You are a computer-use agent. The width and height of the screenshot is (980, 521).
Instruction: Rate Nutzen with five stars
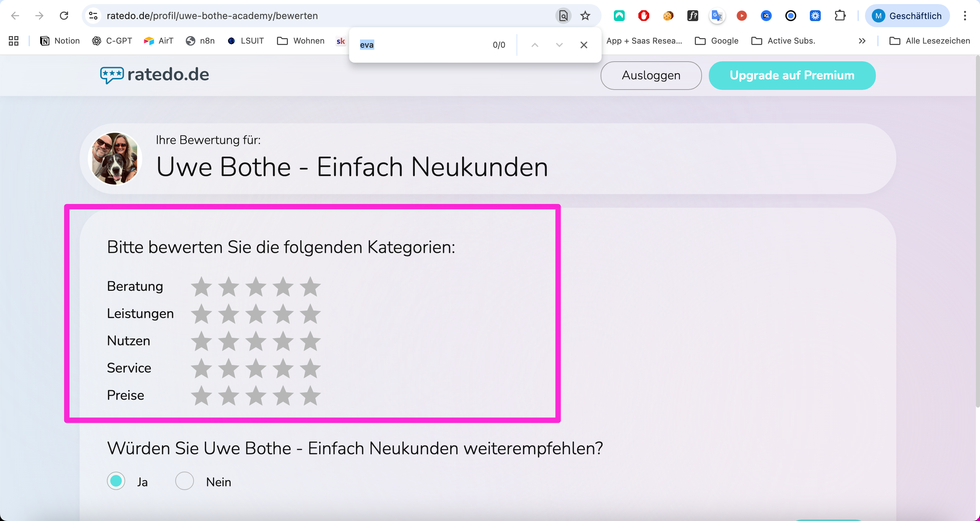(310, 341)
